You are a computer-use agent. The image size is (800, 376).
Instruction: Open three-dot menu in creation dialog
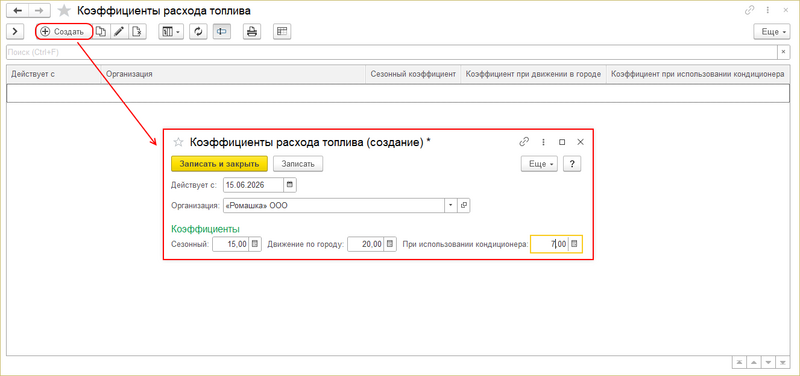click(543, 142)
